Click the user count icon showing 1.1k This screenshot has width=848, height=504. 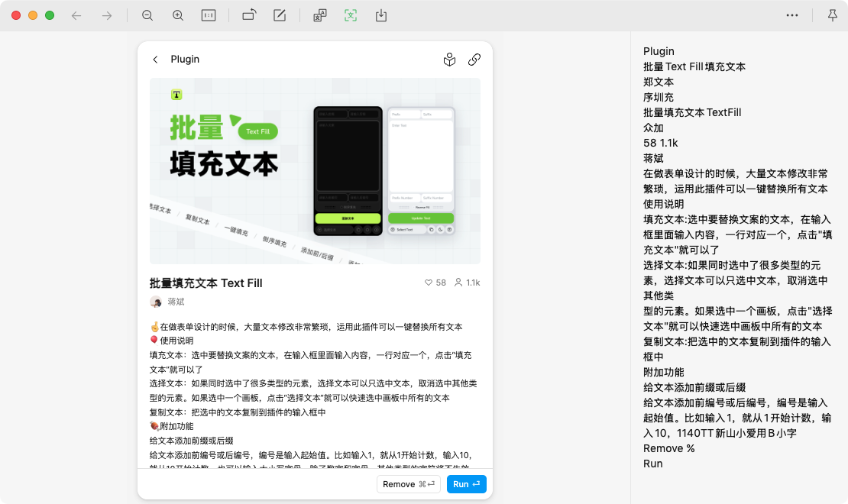[458, 283]
